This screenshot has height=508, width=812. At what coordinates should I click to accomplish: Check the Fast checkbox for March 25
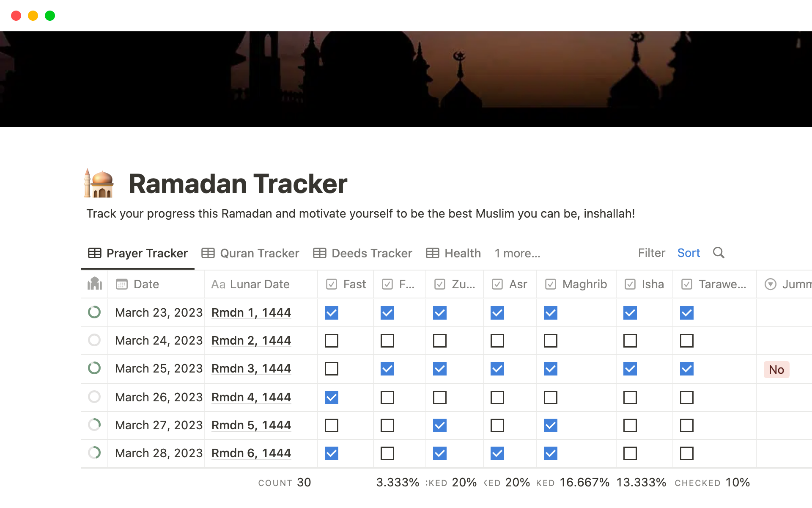coord(332,369)
